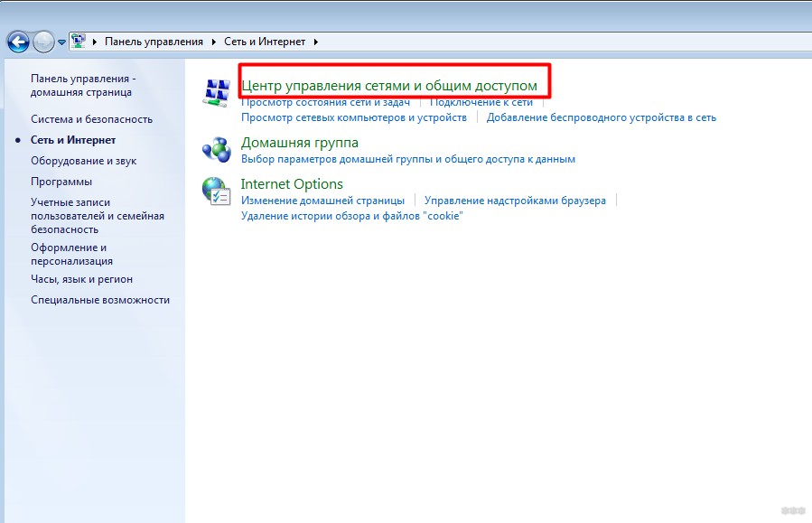
Task: Open Центр управления сетями и общим доступом
Action: click(x=389, y=86)
